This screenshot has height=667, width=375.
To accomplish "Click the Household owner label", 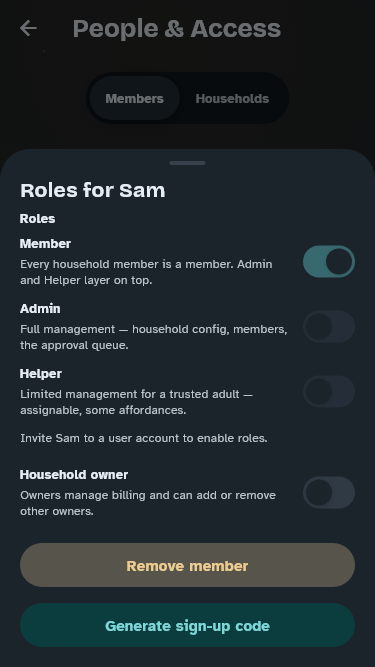I will [74, 475].
